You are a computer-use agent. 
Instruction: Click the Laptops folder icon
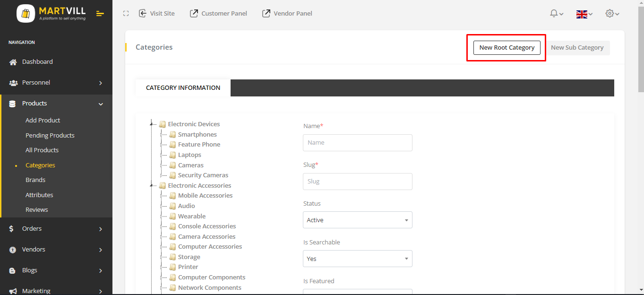coord(172,155)
